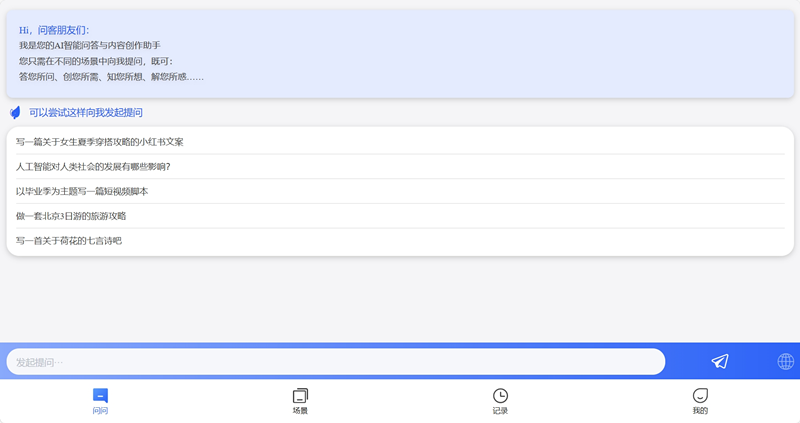Click the 答您所问、创您所需 line in the greeting card
The width and height of the screenshot is (800, 423).
(x=111, y=77)
